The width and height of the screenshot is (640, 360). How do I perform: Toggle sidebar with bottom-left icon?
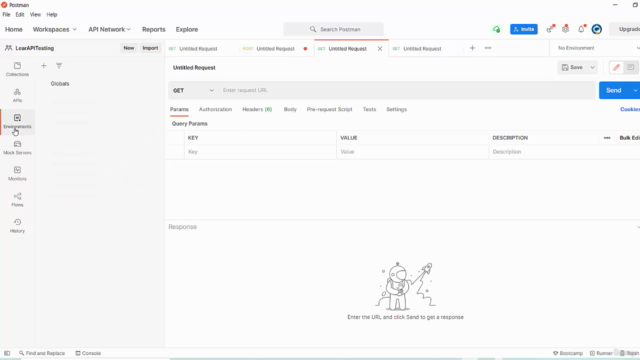[7, 353]
